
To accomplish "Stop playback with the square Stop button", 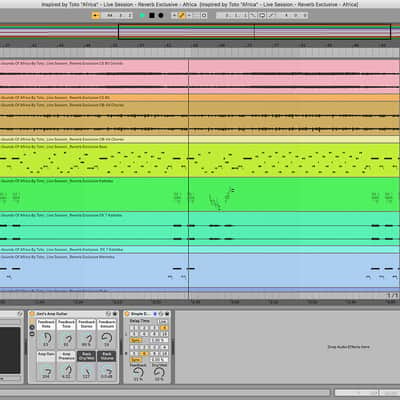I will pyautogui.click(x=152, y=15).
